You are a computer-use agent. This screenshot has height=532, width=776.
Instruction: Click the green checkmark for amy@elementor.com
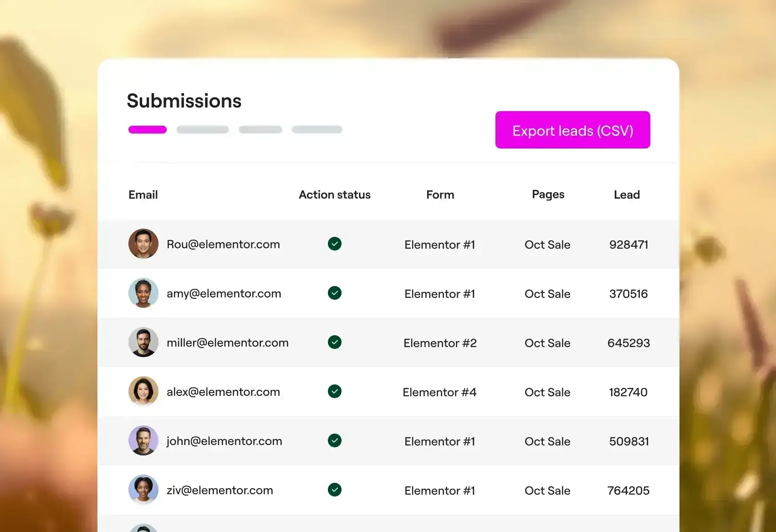click(335, 293)
